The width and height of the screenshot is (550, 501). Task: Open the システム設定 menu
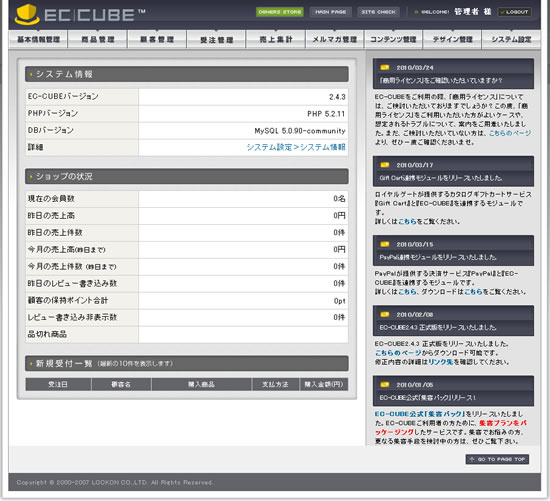coord(511,39)
